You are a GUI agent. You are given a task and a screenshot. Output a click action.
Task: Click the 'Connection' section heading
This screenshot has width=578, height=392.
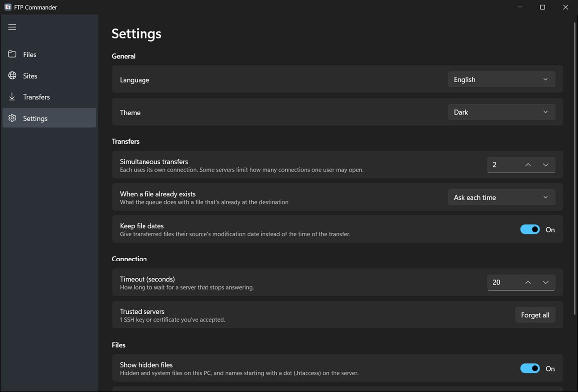pyautogui.click(x=129, y=259)
